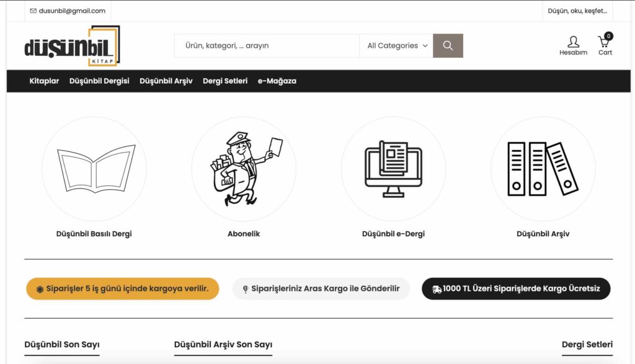Viewport: 635px width, 364px height.
Task: Open the binder folders Arşiv icon
Action: pos(543,169)
